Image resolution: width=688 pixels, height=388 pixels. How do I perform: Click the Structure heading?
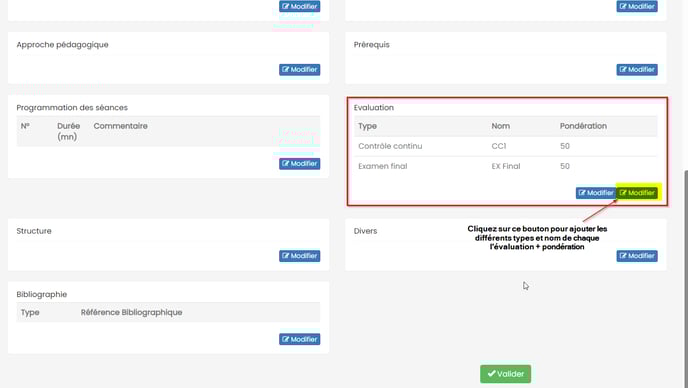click(34, 231)
